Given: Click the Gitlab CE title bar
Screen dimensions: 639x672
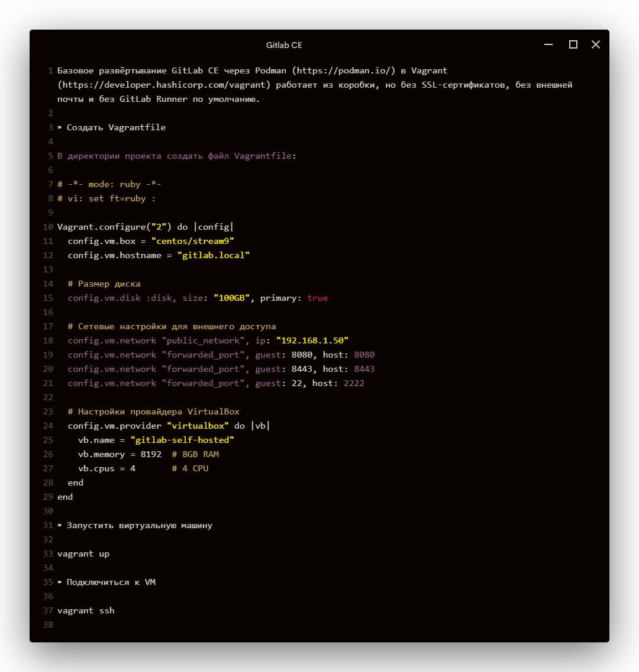Looking at the screenshot, I should 283,44.
